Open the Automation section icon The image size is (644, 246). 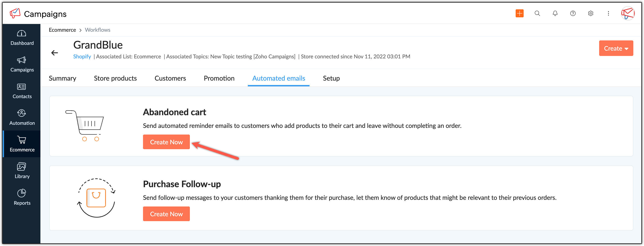pyautogui.click(x=22, y=113)
